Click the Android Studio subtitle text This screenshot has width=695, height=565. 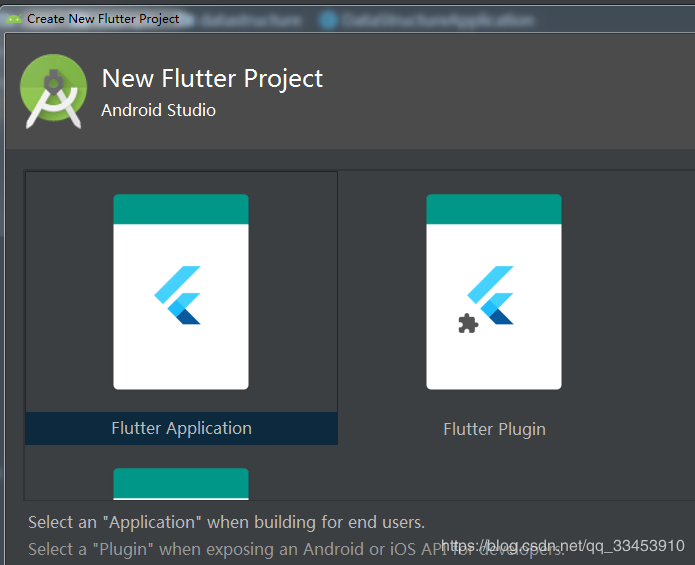(x=158, y=110)
